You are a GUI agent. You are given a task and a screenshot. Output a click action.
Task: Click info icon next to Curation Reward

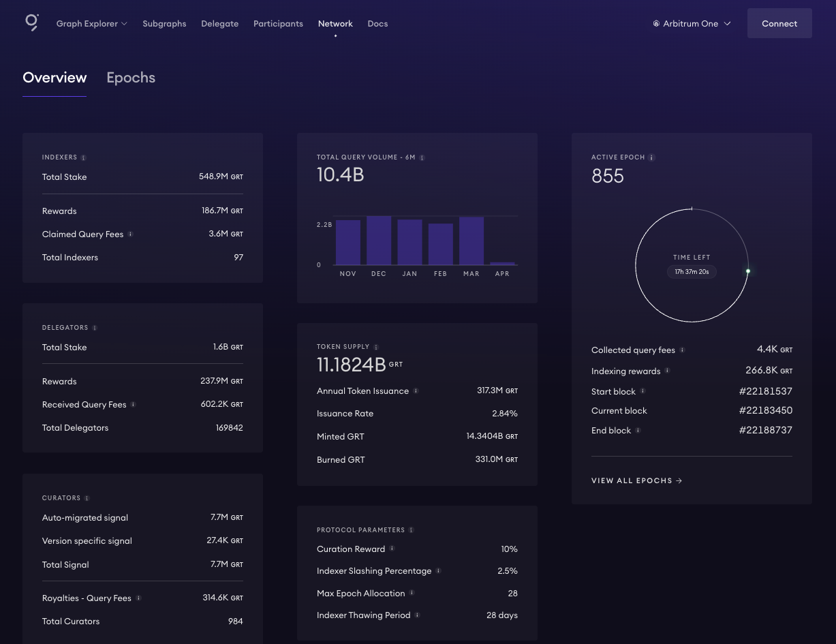[x=392, y=549]
